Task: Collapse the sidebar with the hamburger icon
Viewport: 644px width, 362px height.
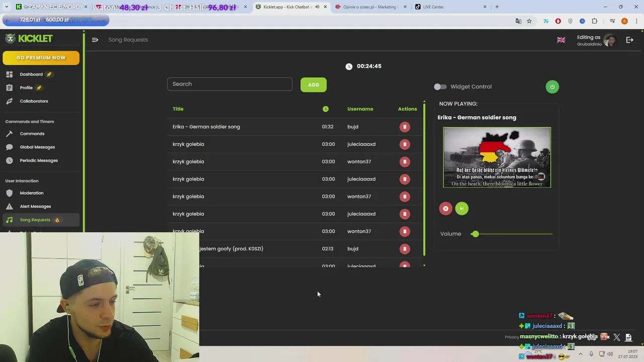Action: point(95,40)
